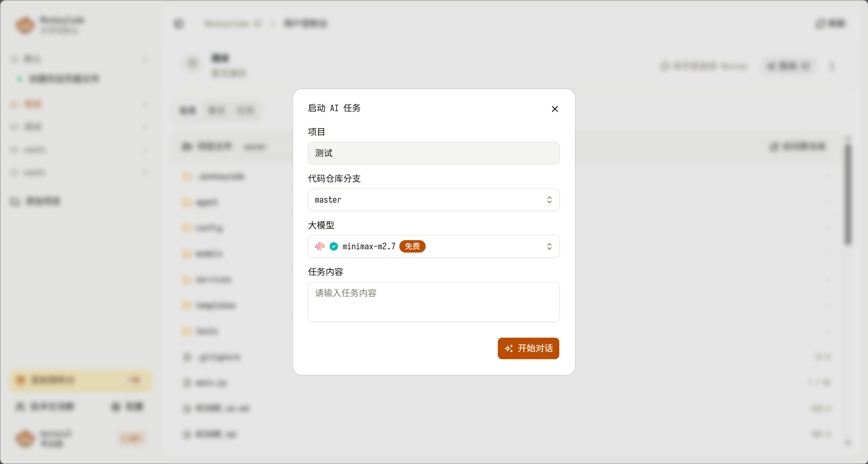Click the 任务内容 label
Viewport: 868px width, 464px height.
click(x=325, y=272)
